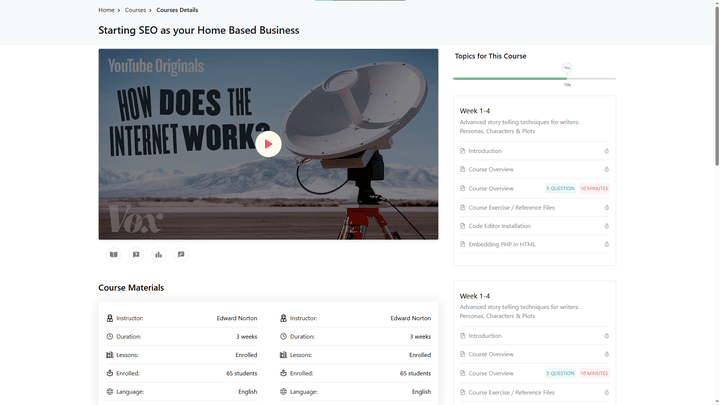
Task: Click the lock icon next to Code Editor Installation
Action: [607, 226]
